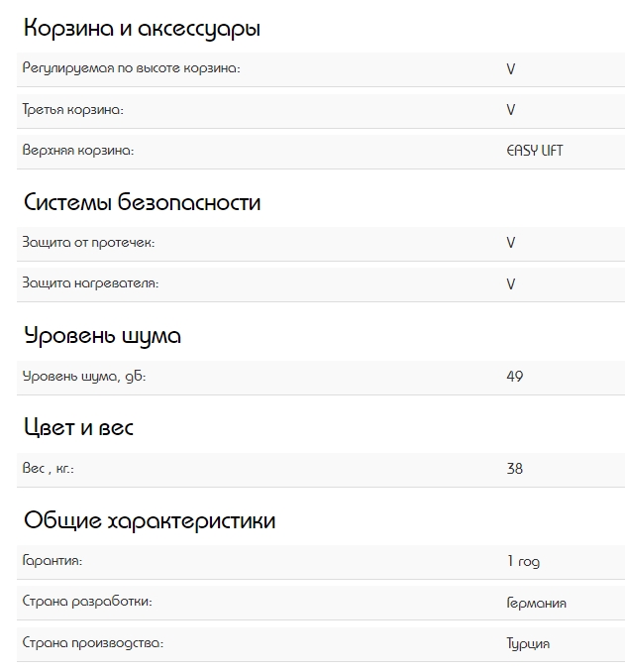Click the "Верхняя корзина" row label
Screen dimensions: 625x672
[x=77, y=151]
